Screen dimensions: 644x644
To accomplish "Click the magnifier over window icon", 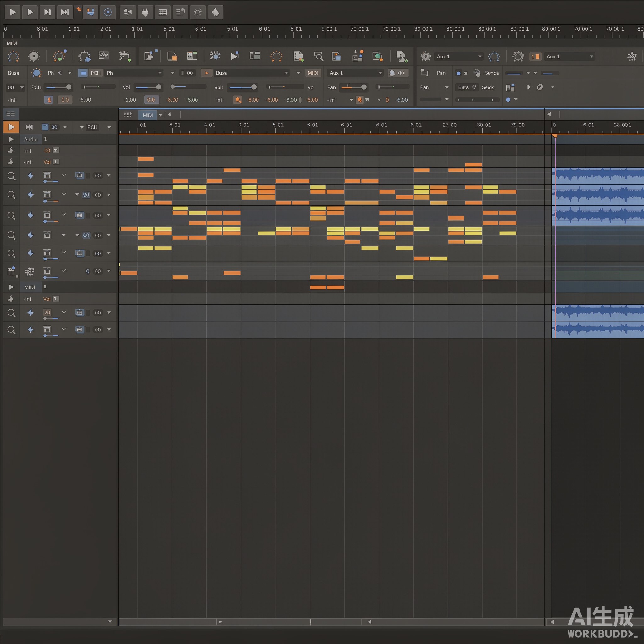I will (318, 56).
